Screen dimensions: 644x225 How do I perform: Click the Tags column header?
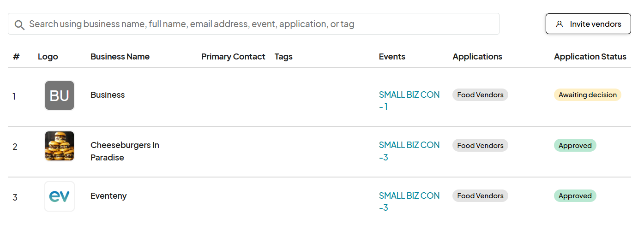tap(283, 57)
